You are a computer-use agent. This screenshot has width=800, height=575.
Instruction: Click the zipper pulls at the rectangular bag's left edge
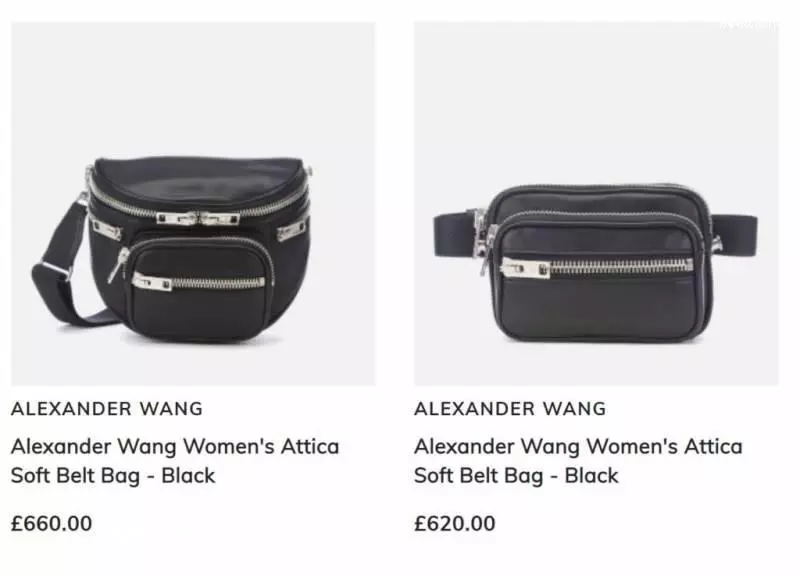coord(485,240)
